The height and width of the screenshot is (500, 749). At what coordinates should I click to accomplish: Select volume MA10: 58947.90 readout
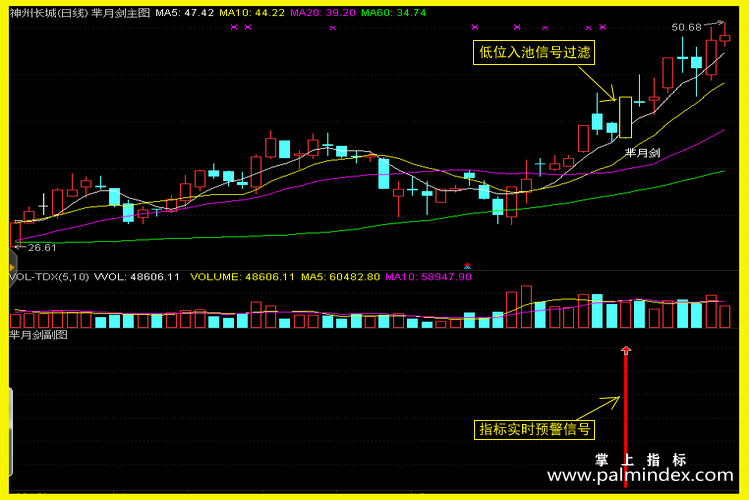point(428,277)
